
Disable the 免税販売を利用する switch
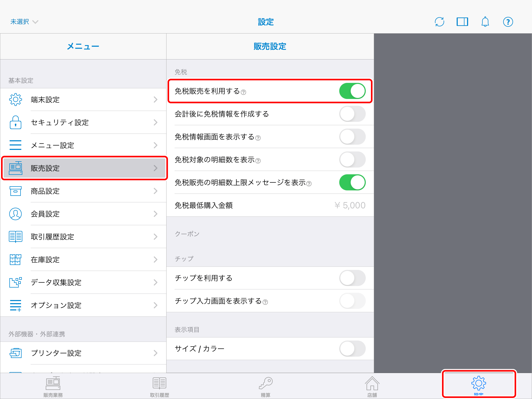(352, 91)
